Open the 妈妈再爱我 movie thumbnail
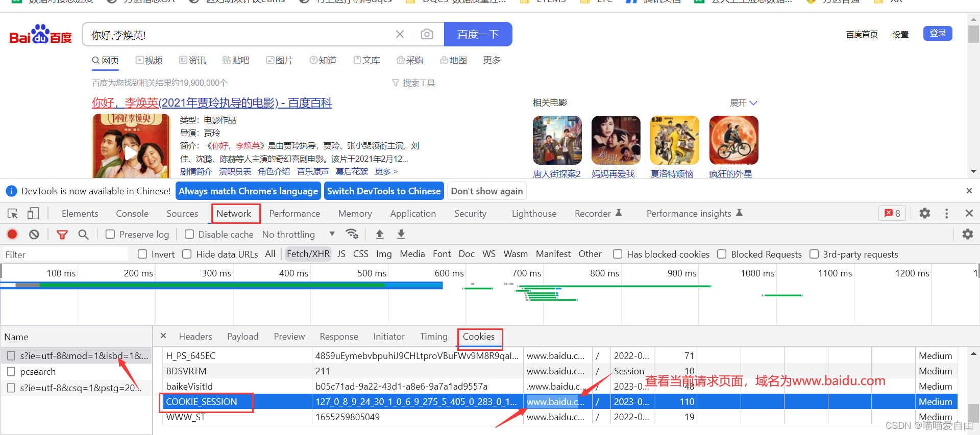 [x=616, y=140]
